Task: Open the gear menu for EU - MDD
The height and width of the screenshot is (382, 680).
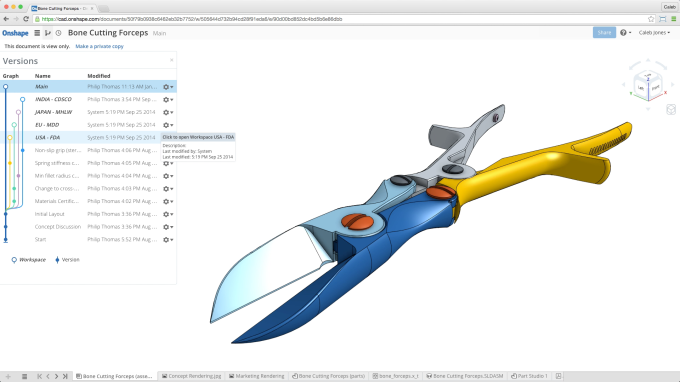Action: (x=168, y=125)
